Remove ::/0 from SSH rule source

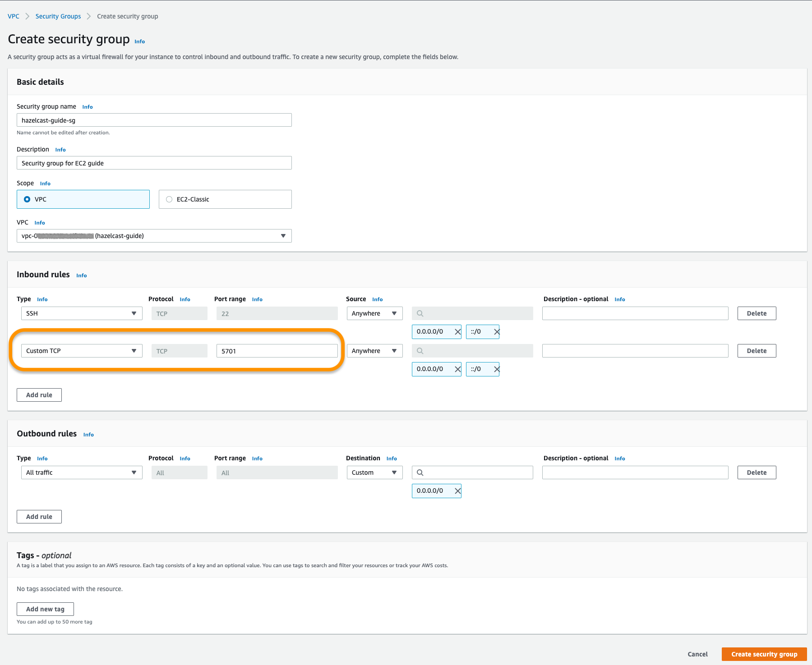point(496,332)
